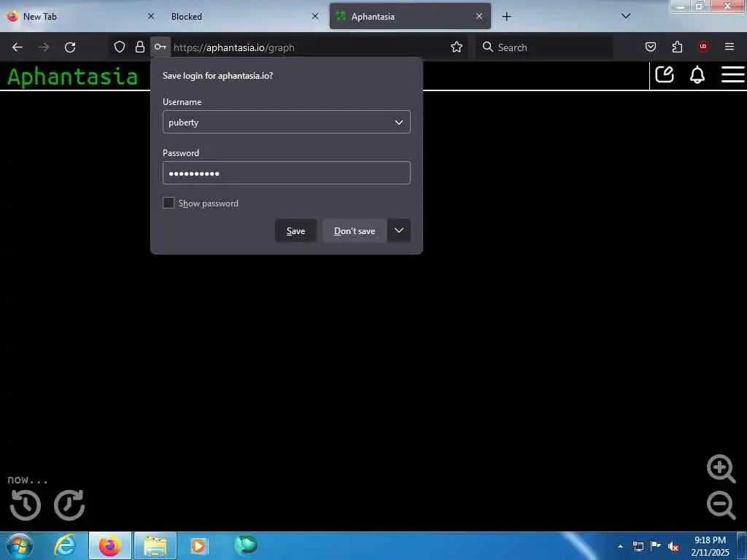The width and height of the screenshot is (747, 560).
Task: Open the Extensions puzzle icon
Action: tap(677, 47)
